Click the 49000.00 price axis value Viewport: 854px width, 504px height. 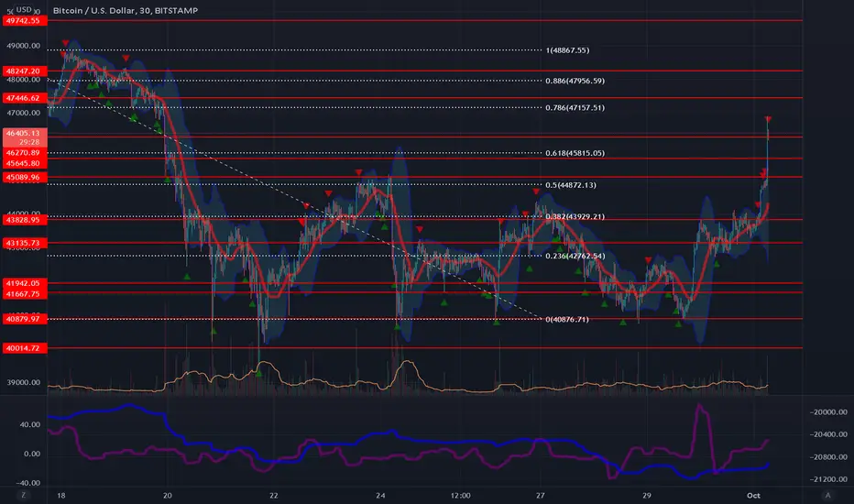click(24, 46)
